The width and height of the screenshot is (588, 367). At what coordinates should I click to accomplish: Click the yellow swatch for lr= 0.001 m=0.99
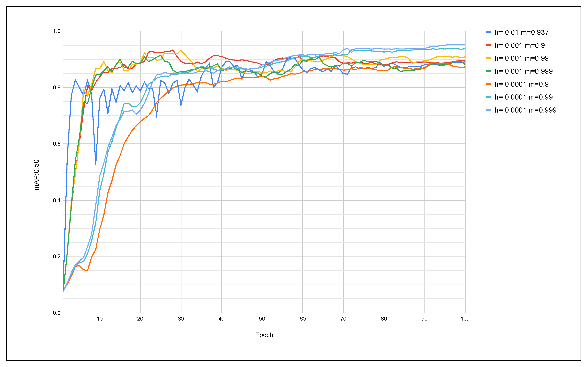coord(489,58)
